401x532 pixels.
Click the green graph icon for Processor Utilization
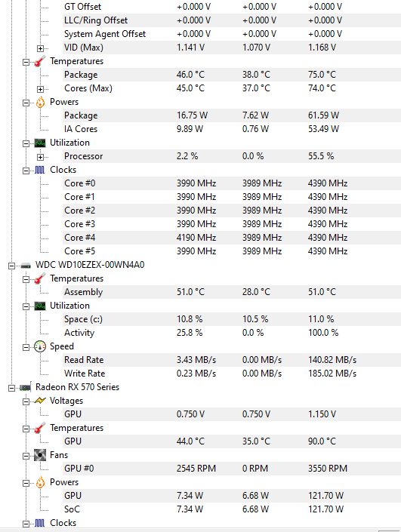(40, 143)
